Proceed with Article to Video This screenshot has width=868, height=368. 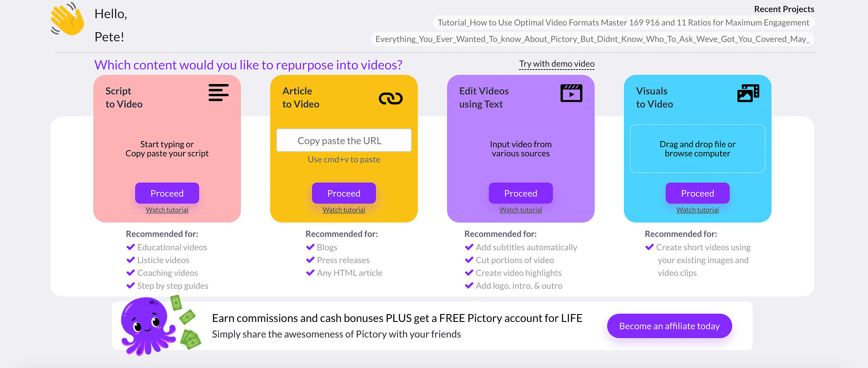[344, 193]
